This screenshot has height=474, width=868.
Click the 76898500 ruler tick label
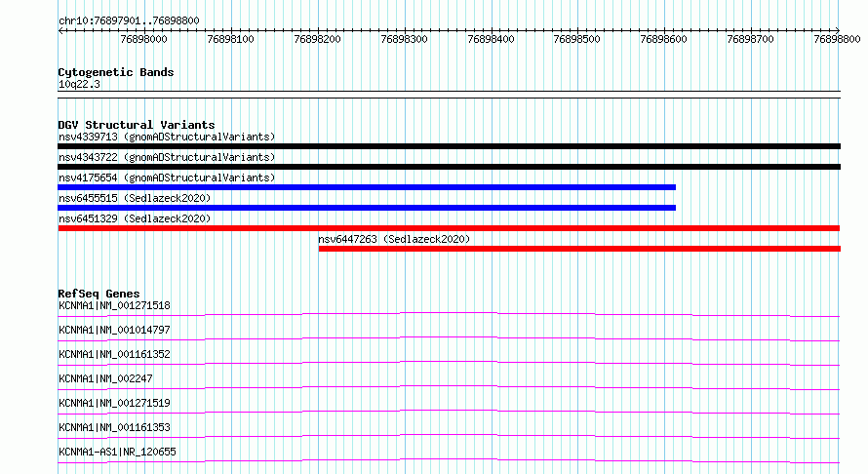coord(576,39)
